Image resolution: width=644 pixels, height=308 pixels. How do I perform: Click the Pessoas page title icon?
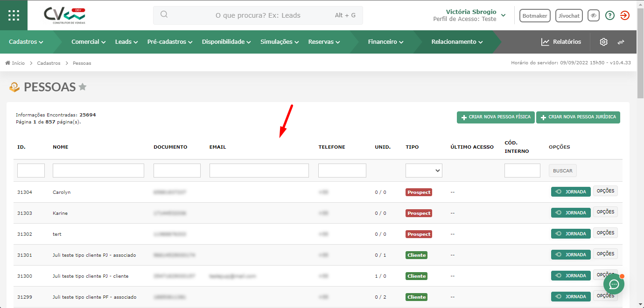pyautogui.click(x=14, y=87)
